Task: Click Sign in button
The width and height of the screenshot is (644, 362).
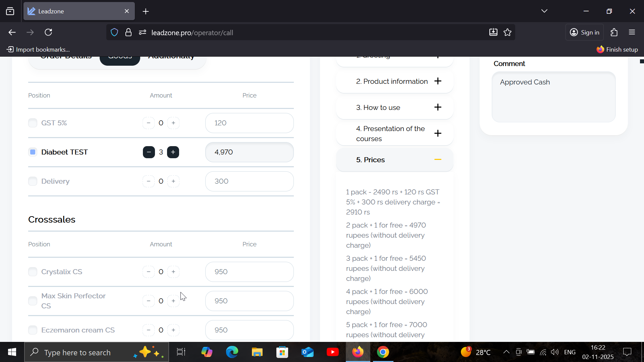Action: 585,33
